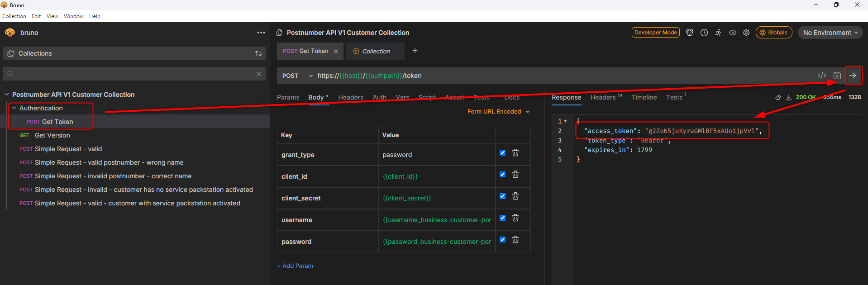Screen dimensions: 868x285
Task: Sort collections with the up-down arrows icon
Action: [258, 53]
